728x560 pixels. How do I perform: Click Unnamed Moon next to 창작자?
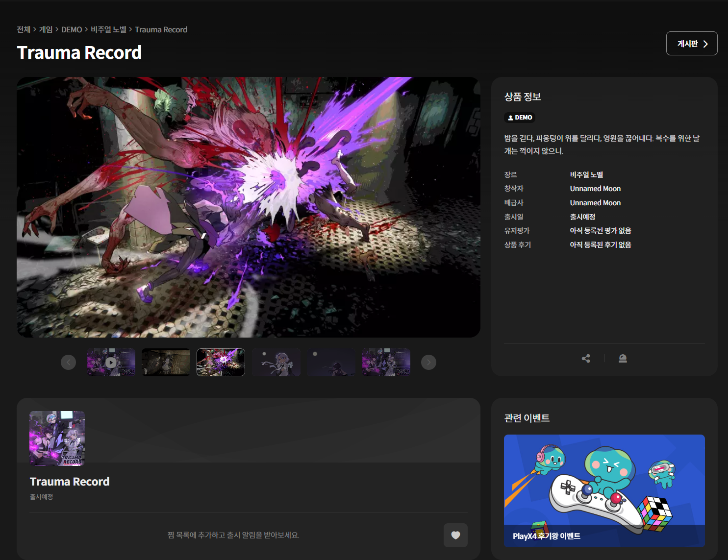tap(595, 189)
